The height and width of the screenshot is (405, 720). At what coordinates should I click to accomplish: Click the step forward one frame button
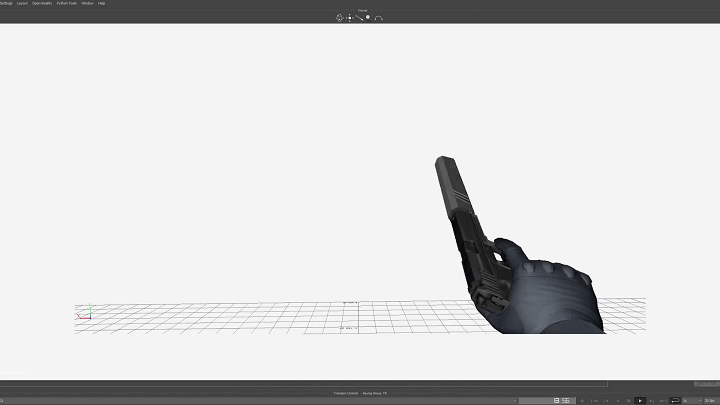(651, 400)
